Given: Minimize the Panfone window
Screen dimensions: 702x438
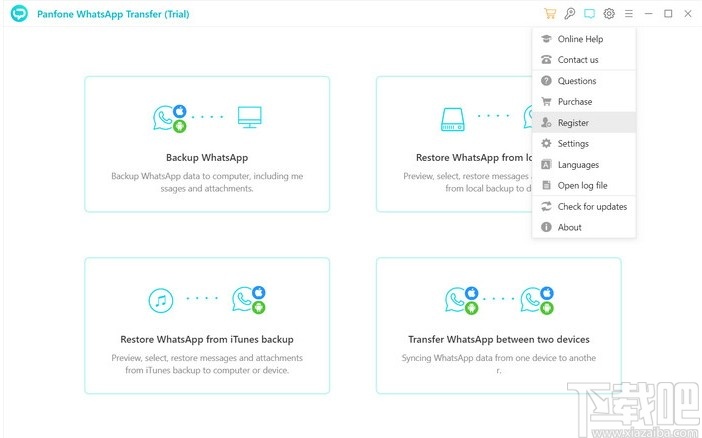Looking at the screenshot, I should [x=648, y=14].
